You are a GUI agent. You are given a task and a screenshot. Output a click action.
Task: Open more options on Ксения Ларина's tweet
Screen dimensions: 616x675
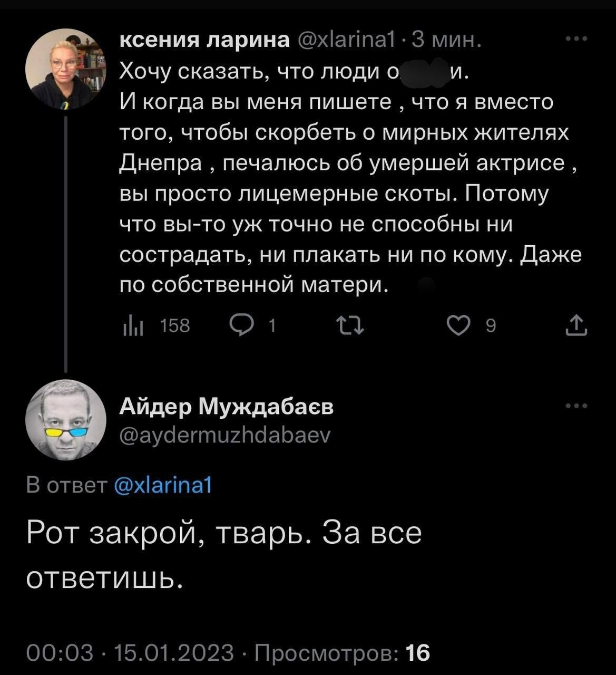coord(576,39)
